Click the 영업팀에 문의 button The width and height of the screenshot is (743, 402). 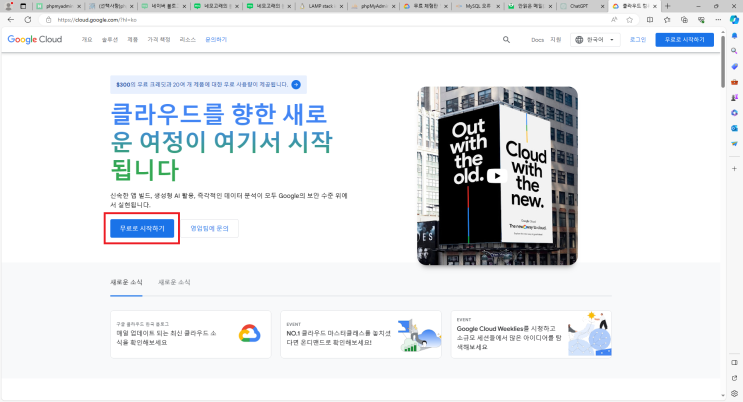click(209, 228)
